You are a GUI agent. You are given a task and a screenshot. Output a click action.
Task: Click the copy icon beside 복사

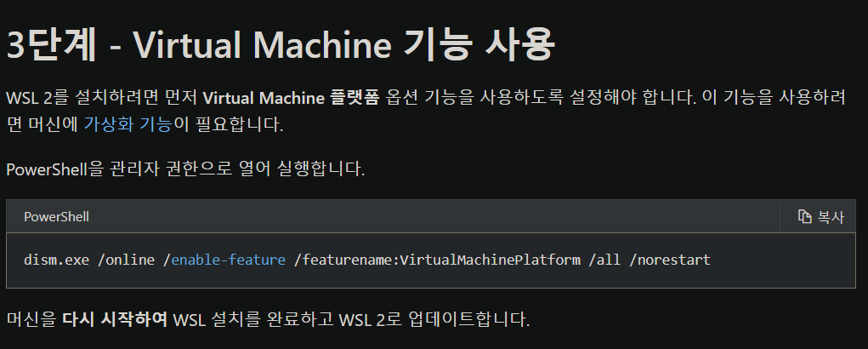(x=804, y=216)
